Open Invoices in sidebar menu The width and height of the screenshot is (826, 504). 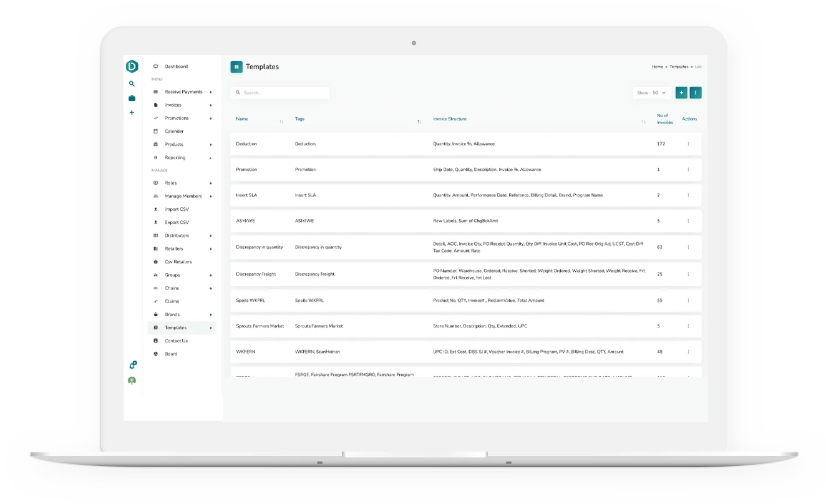click(x=173, y=105)
